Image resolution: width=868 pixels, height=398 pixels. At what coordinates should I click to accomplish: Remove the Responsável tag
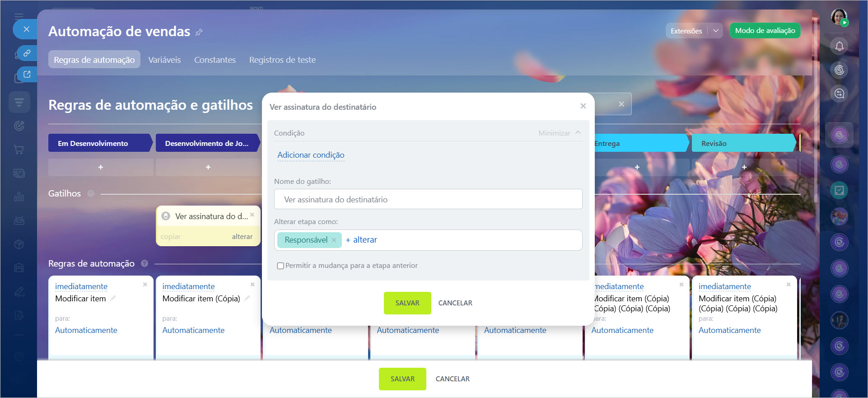tap(334, 240)
